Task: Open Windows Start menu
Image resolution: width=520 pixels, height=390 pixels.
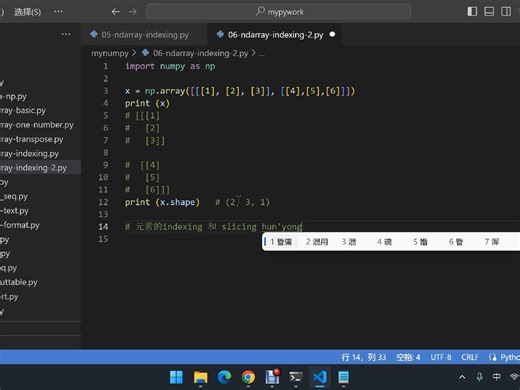Action: (x=176, y=377)
